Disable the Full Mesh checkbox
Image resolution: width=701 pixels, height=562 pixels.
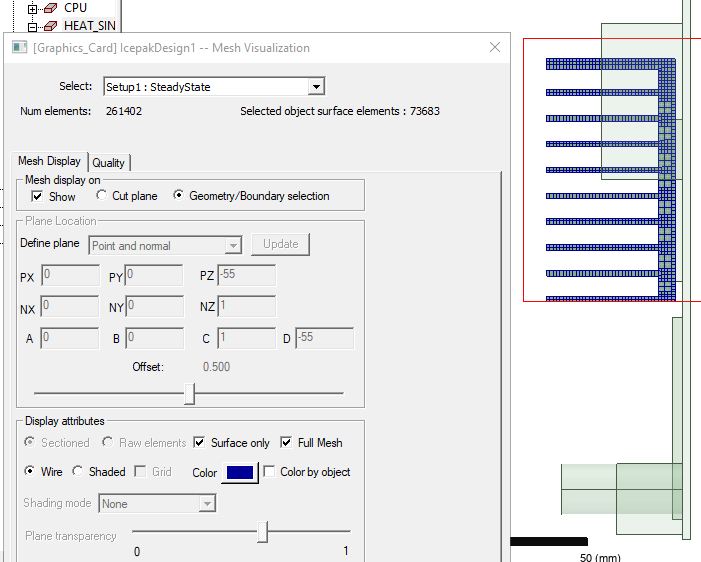click(287, 443)
